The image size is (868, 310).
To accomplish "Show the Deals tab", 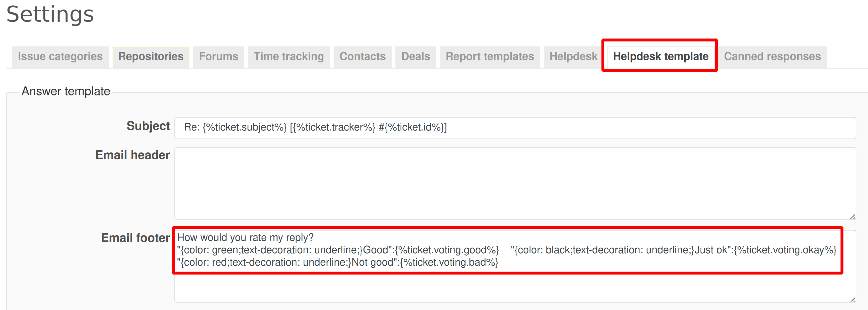I will pyautogui.click(x=416, y=56).
